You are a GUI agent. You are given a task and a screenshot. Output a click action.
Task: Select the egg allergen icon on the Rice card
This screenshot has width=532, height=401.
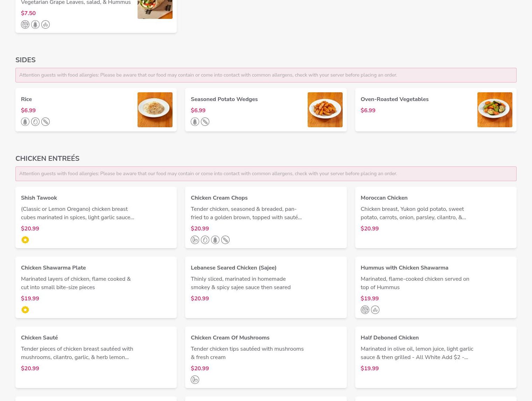pyautogui.click(x=35, y=122)
